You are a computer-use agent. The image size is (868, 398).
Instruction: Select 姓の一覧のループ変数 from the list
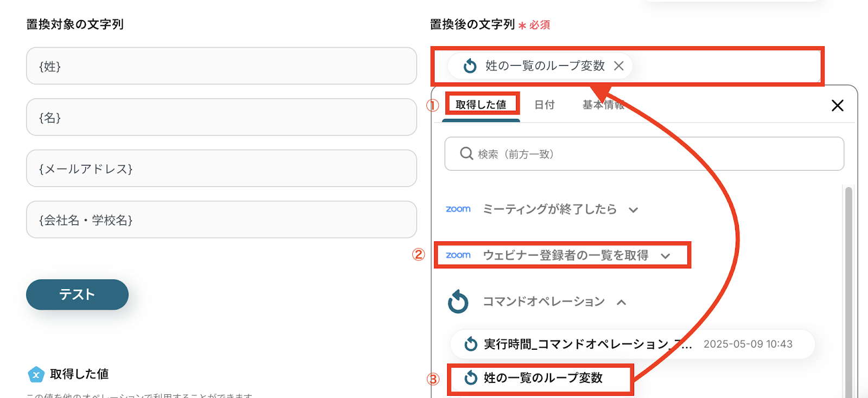[542, 378]
